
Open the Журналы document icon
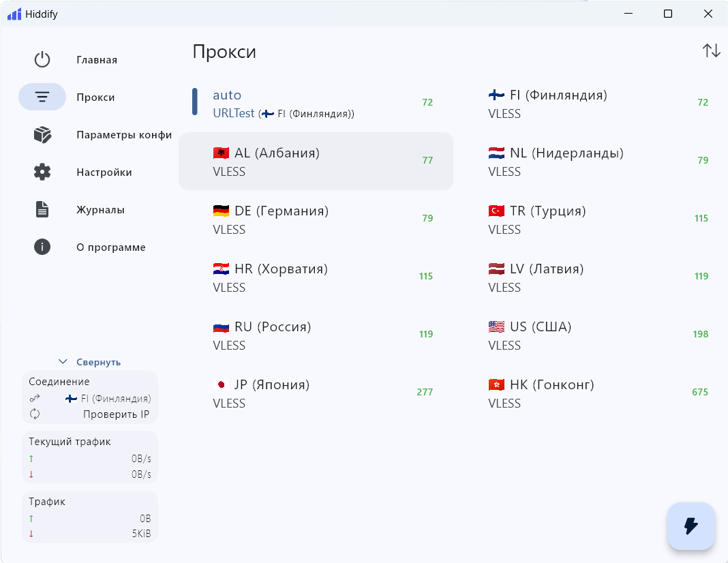(42, 210)
